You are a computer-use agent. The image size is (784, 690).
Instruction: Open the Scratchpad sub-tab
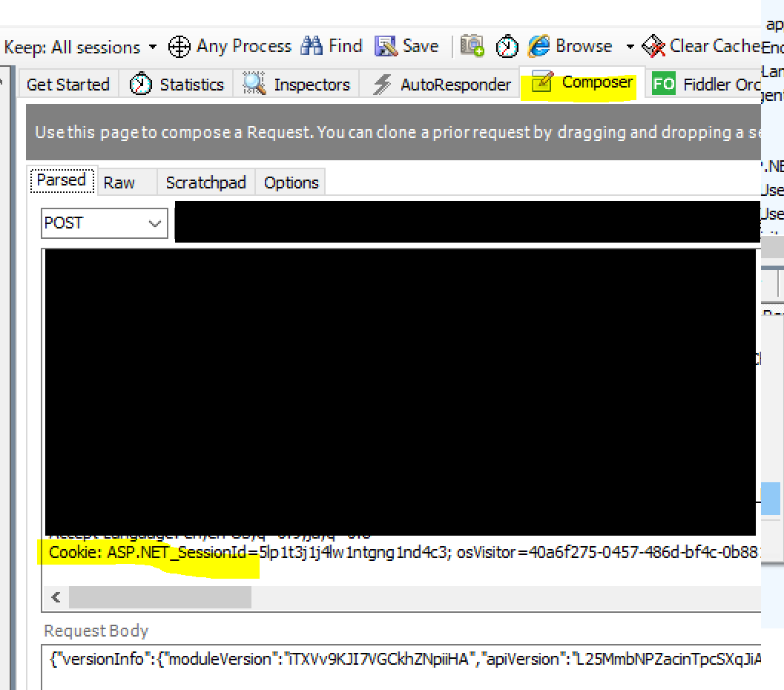point(206,183)
